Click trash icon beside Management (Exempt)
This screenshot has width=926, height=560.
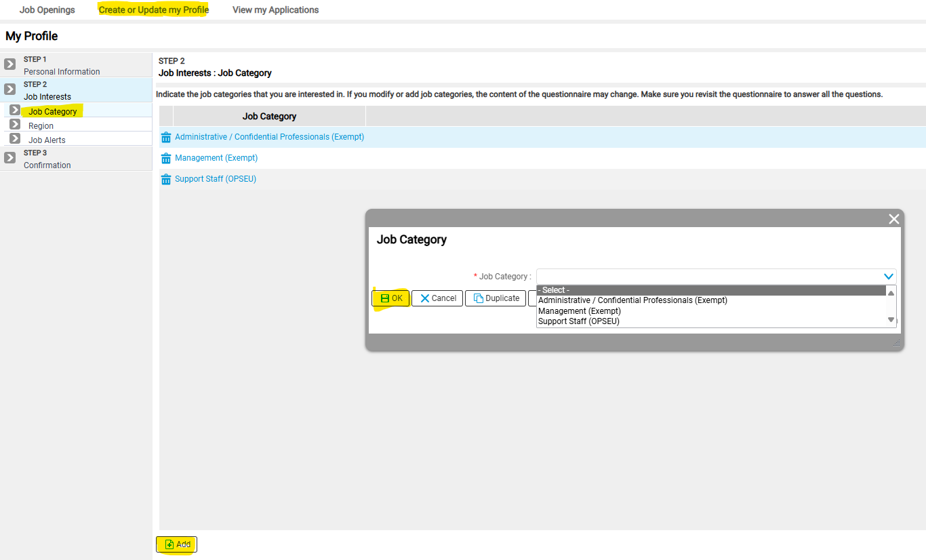pyautogui.click(x=166, y=159)
